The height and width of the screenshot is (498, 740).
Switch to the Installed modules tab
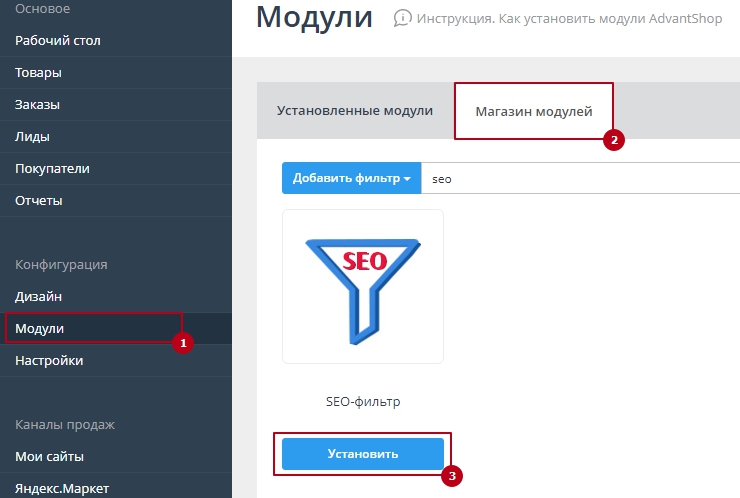[x=355, y=111]
